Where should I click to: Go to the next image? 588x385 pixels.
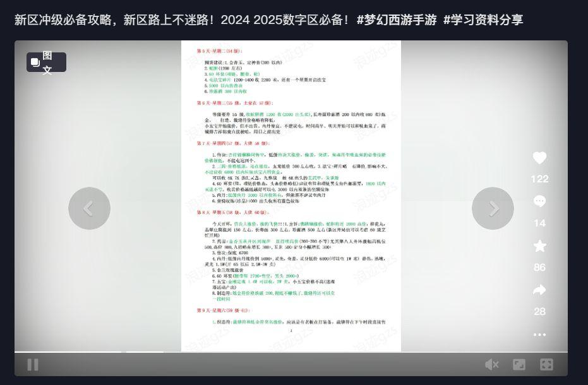coord(493,208)
